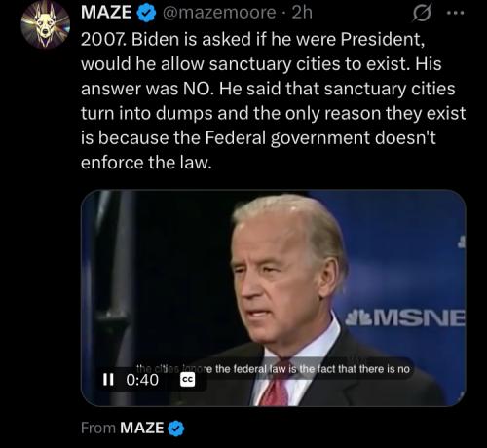The width and height of the screenshot is (487, 448).
Task: Click the verified badge in From MAZE line
Action: pos(176,429)
